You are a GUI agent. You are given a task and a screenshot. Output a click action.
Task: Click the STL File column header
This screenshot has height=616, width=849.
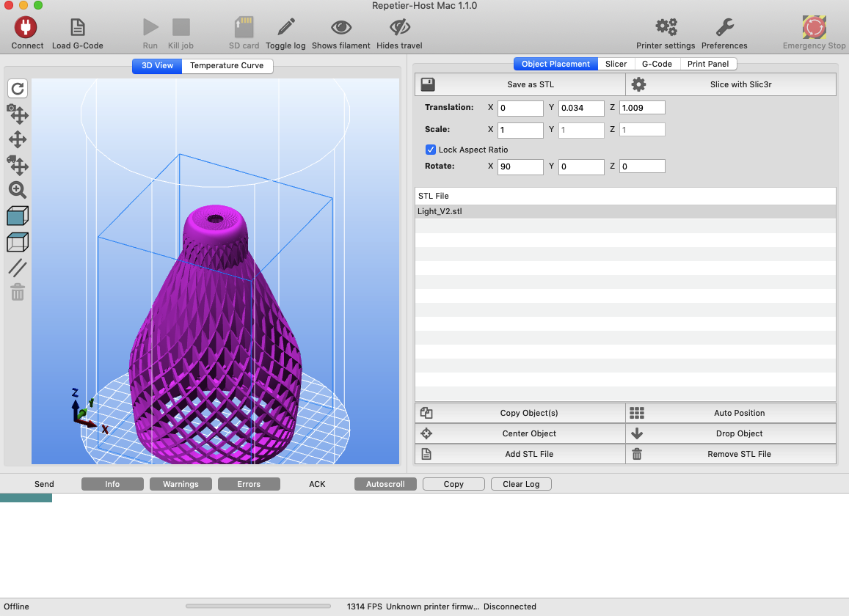(625, 196)
